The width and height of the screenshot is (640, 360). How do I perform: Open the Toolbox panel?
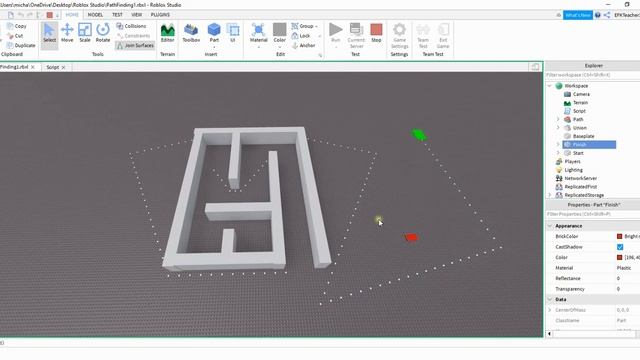191,33
